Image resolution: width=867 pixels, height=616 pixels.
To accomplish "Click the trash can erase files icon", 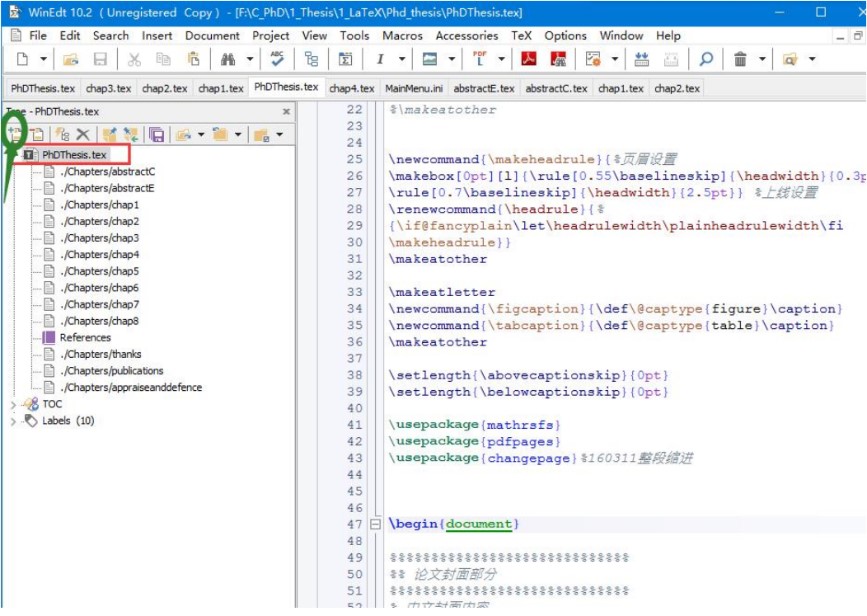I will [x=740, y=60].
